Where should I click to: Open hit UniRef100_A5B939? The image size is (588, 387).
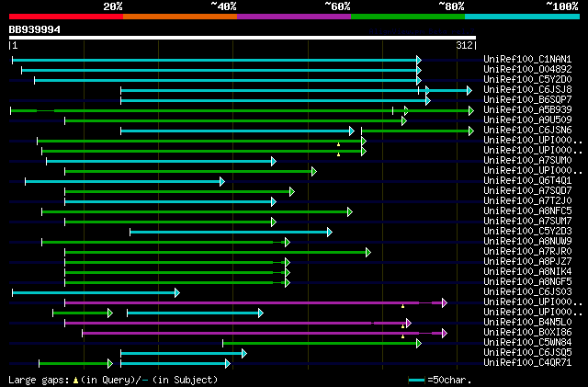click(527, 109)
